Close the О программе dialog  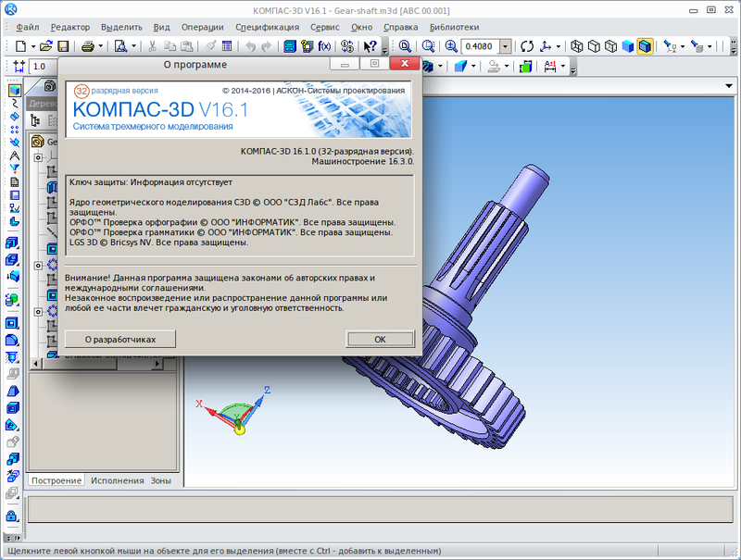405,63
